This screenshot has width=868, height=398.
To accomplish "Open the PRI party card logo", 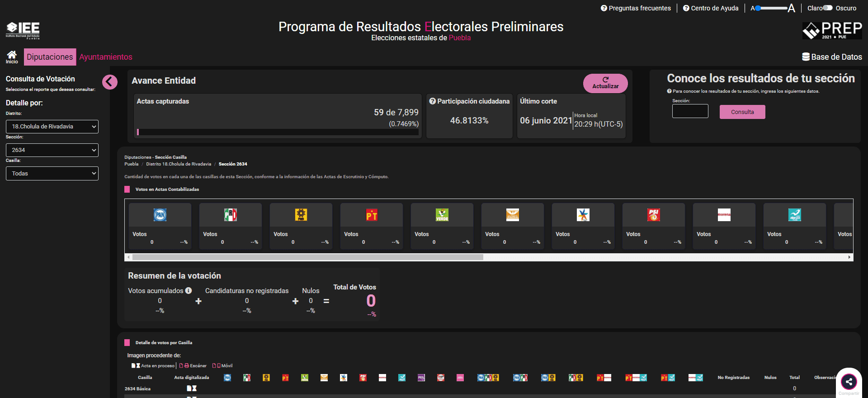I will [x=231, y=215].
